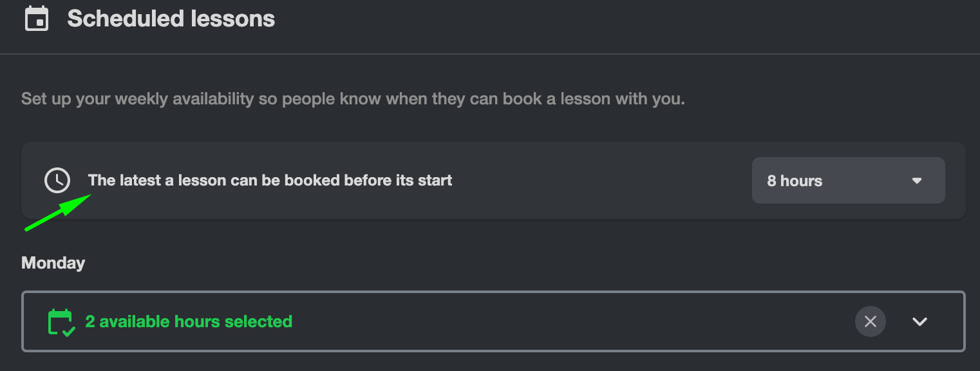The height and width of the screenshot is (371, 980).
Task: Click the words 'Set up your weekly availability'
Action: point(138,99)
